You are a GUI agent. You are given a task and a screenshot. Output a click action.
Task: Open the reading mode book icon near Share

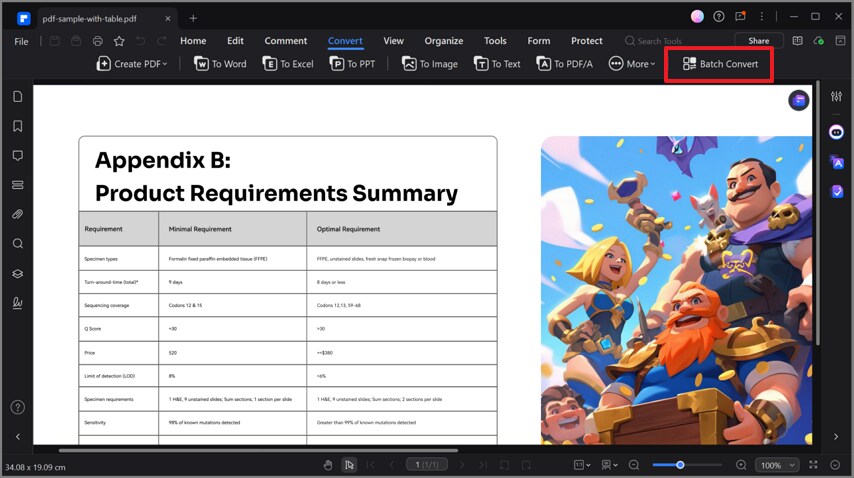pos(797,41)
